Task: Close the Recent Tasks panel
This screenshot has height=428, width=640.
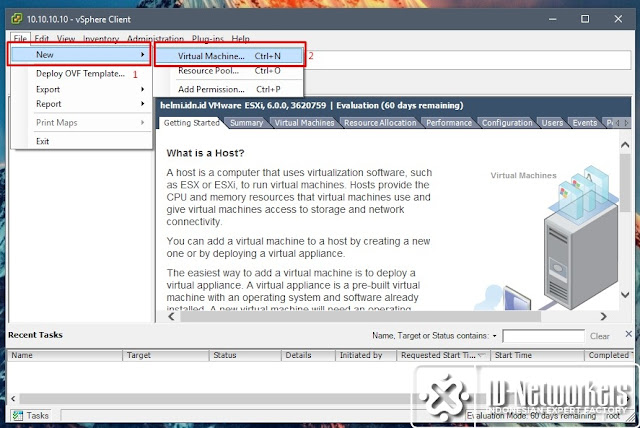Action: point(629,334)
